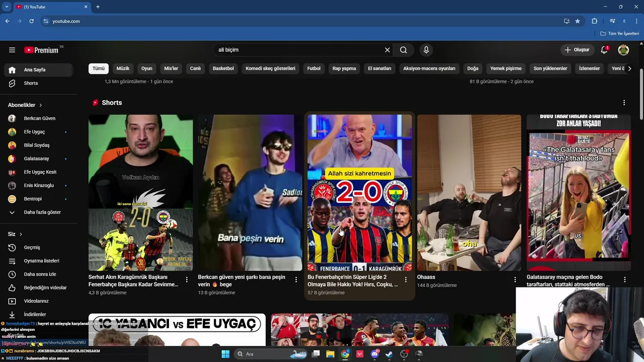Open Videolarınız page
Image resolution: width=644 pixels, height=362 pixels.
[x=39, y=301]
